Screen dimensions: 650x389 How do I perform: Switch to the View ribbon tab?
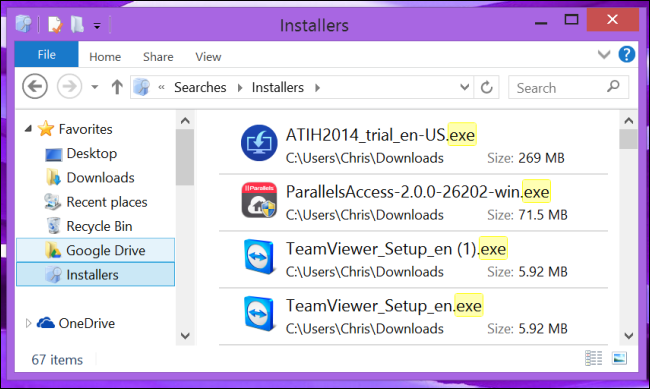[208, 57]
